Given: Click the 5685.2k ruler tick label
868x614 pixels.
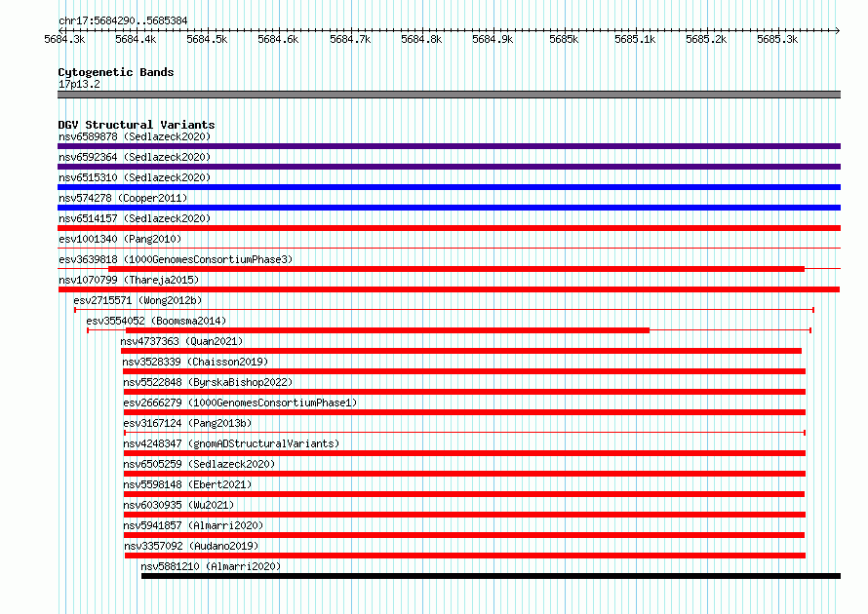Looking at the screenshot, I should coord(706,39).
